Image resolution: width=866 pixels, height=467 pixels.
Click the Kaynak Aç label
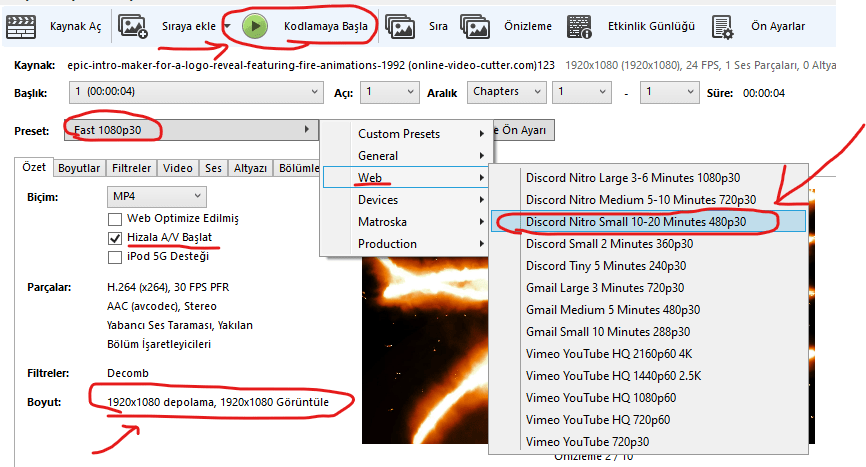tap(76, 26)
